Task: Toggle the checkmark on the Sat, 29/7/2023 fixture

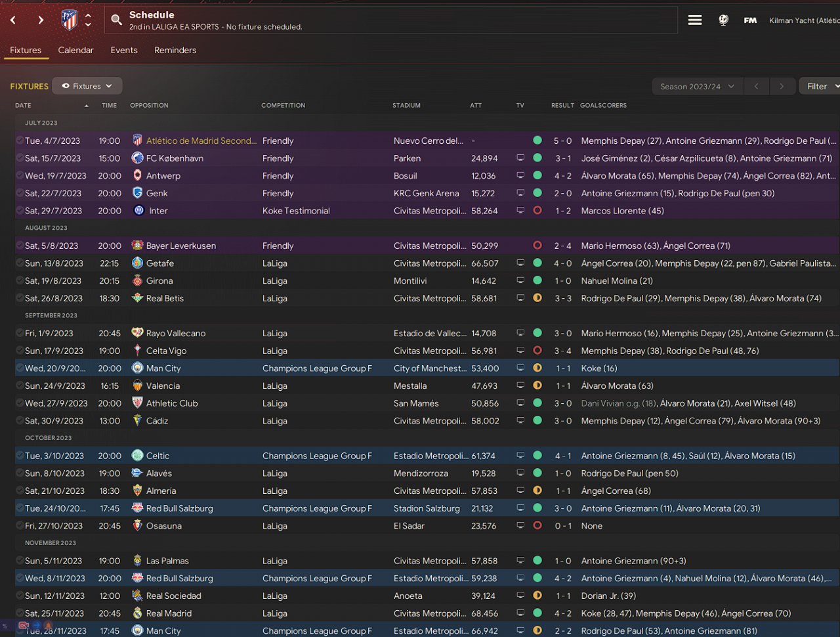Action: [x=20, y=211]
